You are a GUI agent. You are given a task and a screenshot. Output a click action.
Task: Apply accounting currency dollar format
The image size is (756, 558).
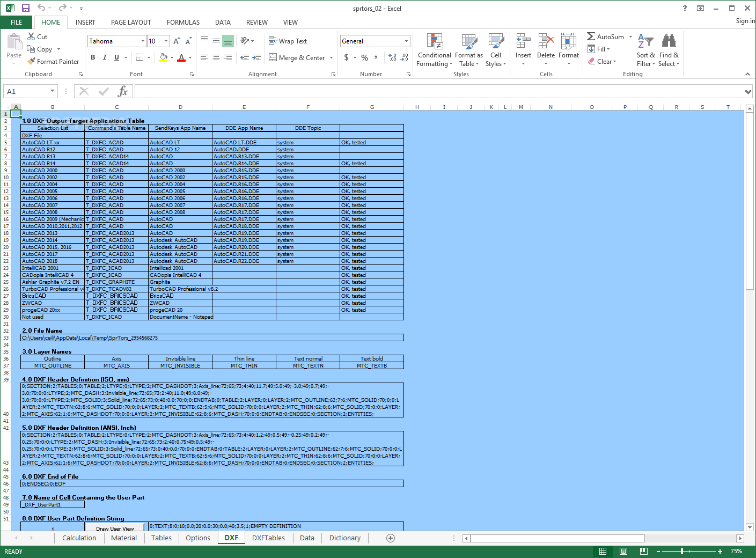[x=346, y=57]
